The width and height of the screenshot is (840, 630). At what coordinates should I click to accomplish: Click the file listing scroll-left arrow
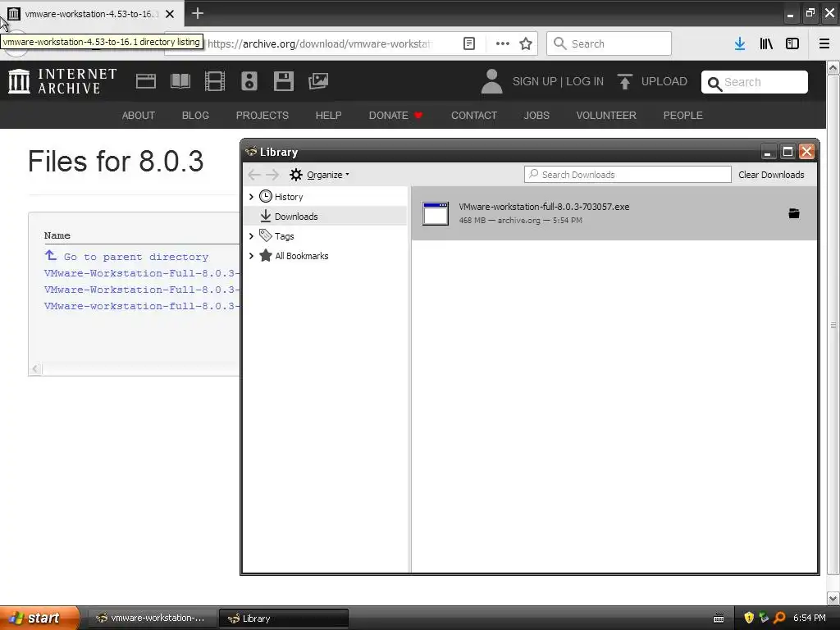[35, 368]
